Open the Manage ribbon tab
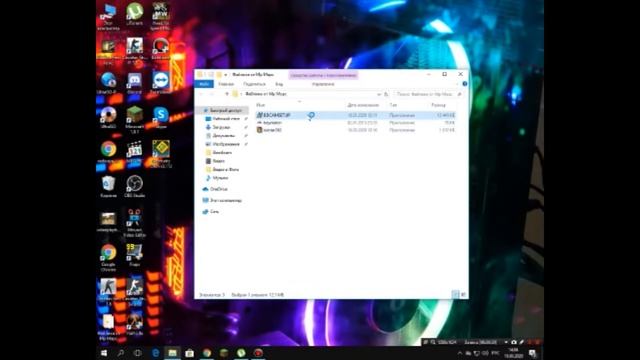 (323, 84)
